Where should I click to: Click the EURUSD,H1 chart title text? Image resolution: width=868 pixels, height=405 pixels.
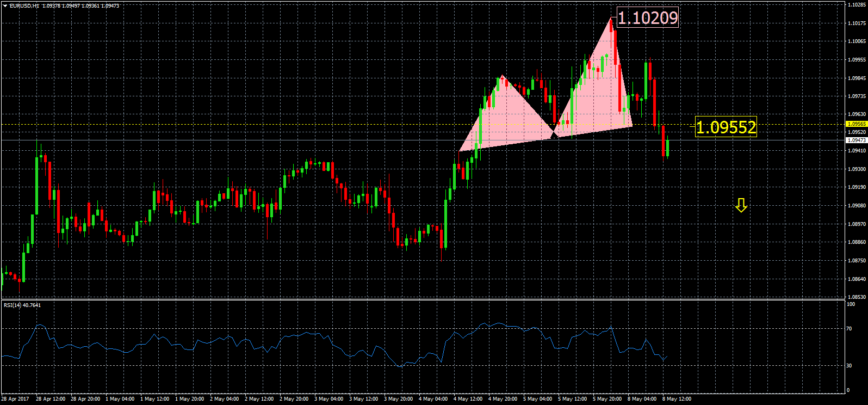(x=24, y=5)
